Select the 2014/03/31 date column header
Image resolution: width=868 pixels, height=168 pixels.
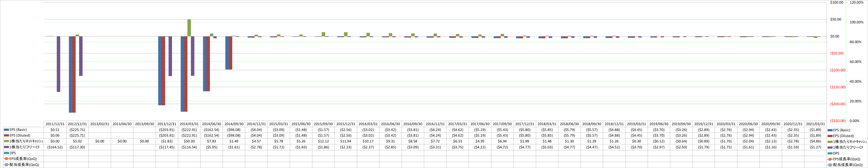(189, 124)
